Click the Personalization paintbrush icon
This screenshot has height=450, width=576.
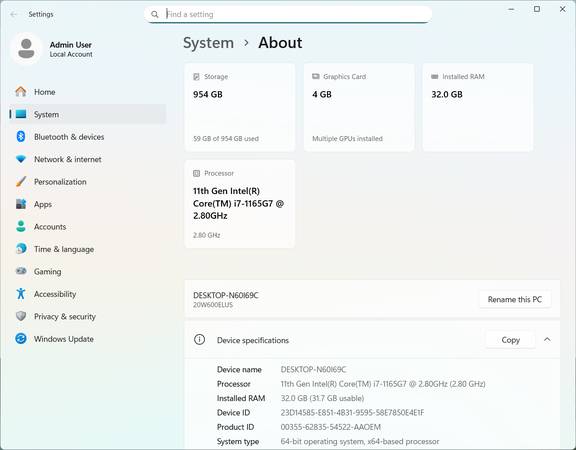point(21,181)
